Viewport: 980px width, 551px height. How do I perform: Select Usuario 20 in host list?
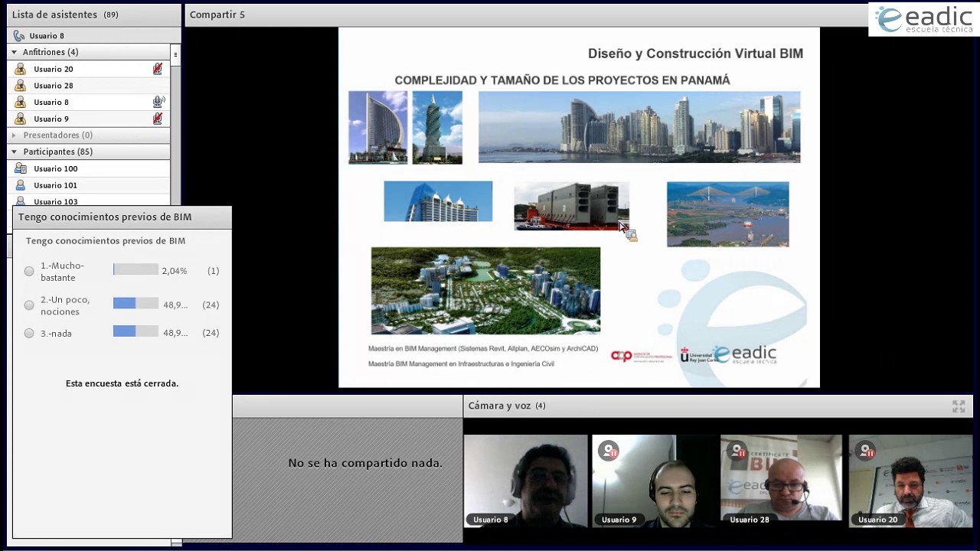[89, 69]
